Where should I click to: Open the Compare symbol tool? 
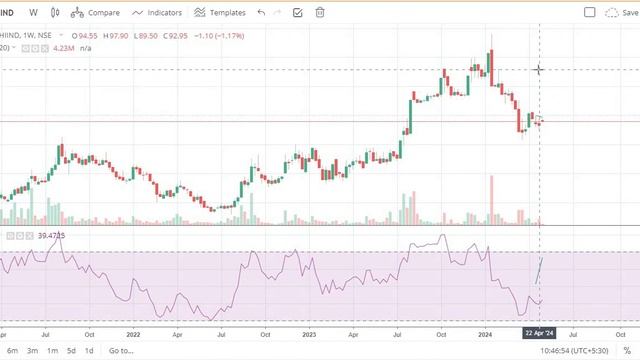[95, 13]
